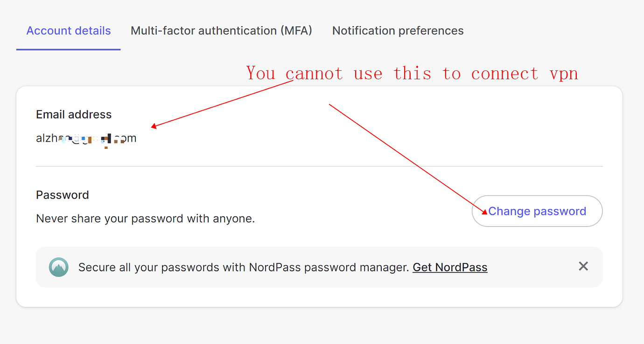
Task: Dismiss the NordPass promo banner
Action: tap(583, 267)
